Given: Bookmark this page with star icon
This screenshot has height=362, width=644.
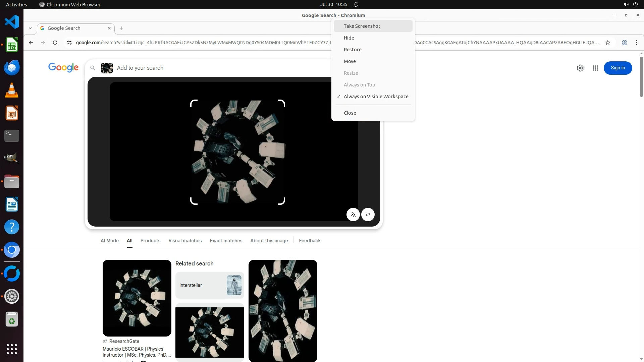Looking at the screenshot, I should (607, 43).
